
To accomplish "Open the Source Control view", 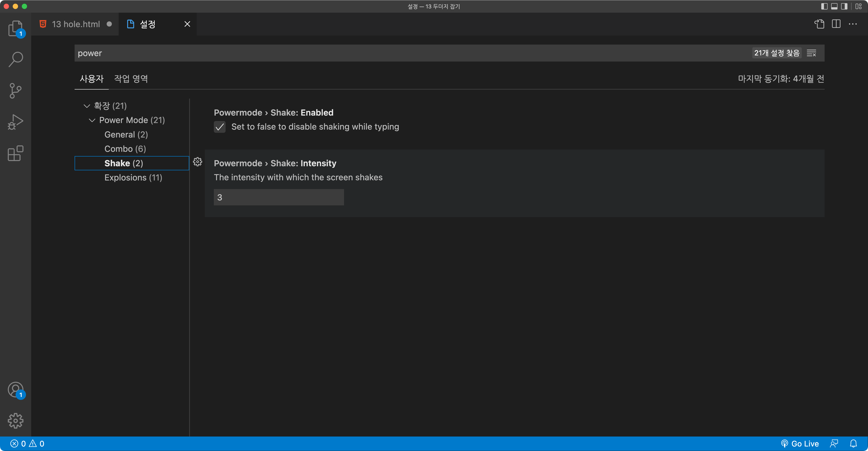I will click(15, 91).
